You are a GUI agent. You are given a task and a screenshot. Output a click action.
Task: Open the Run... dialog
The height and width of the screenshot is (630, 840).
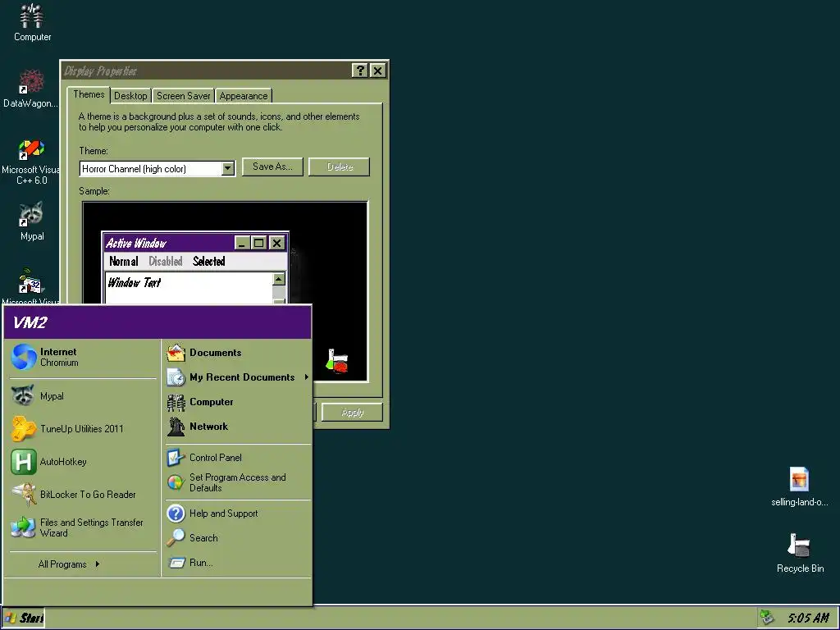pos(237,563)
